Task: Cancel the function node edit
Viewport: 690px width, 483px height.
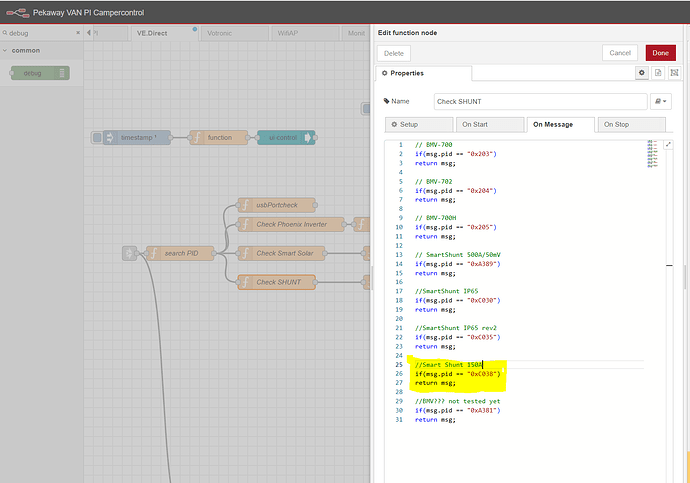Action: 620,53
